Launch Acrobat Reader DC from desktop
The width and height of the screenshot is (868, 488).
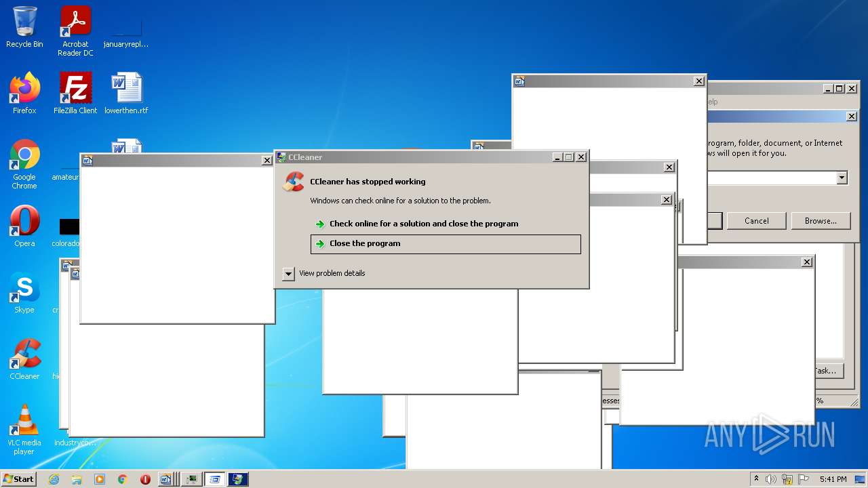tap(75, 31)
